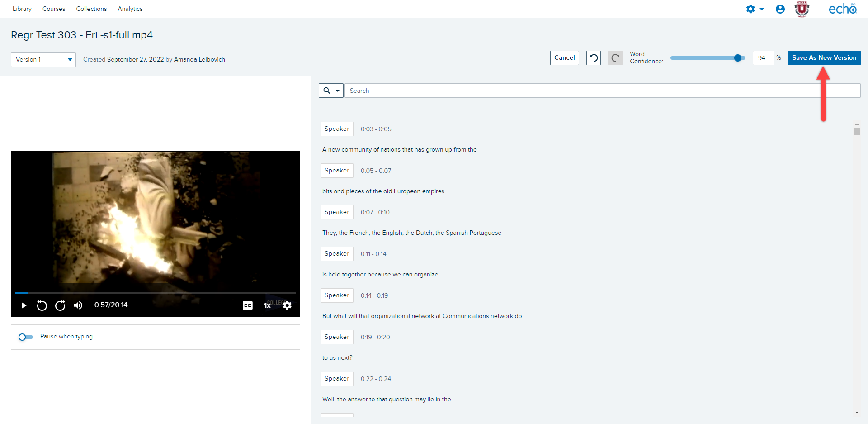Edit line "bits and pieces of the old European empires."
Image resolution: width=868 pixels, height=424 pixels.
[x=384, y=191]
